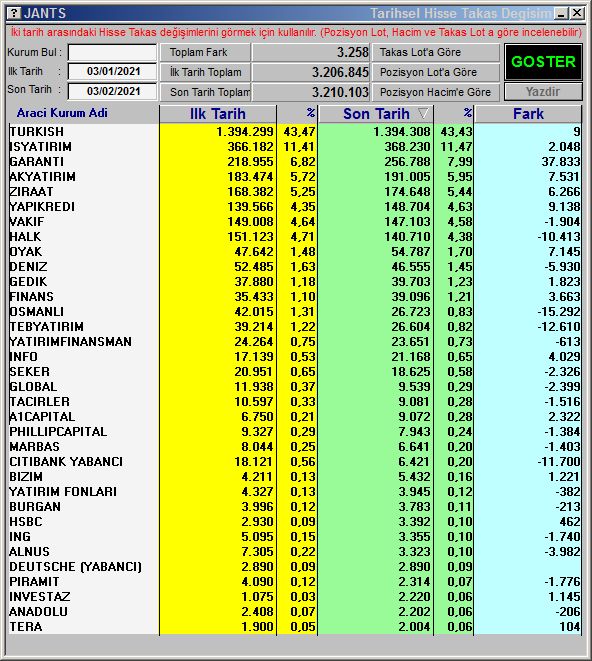
Task: Select the ZIRAAT row
Action: (295, 192)
